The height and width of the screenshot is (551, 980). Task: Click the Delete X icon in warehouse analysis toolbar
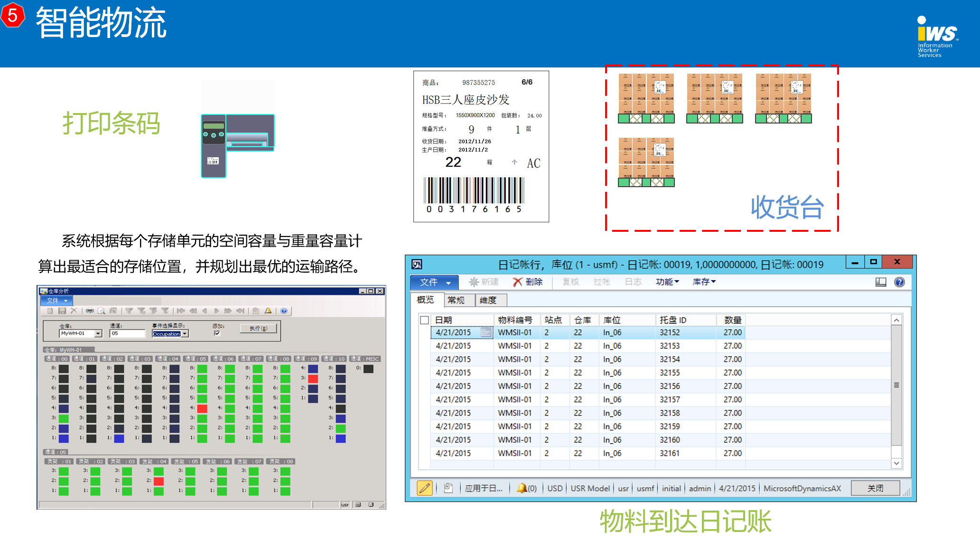tap(74, 311)
